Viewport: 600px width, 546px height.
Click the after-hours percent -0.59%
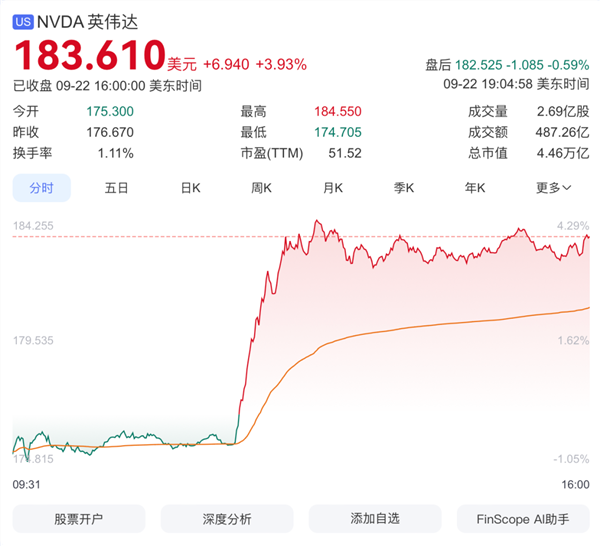568,65
